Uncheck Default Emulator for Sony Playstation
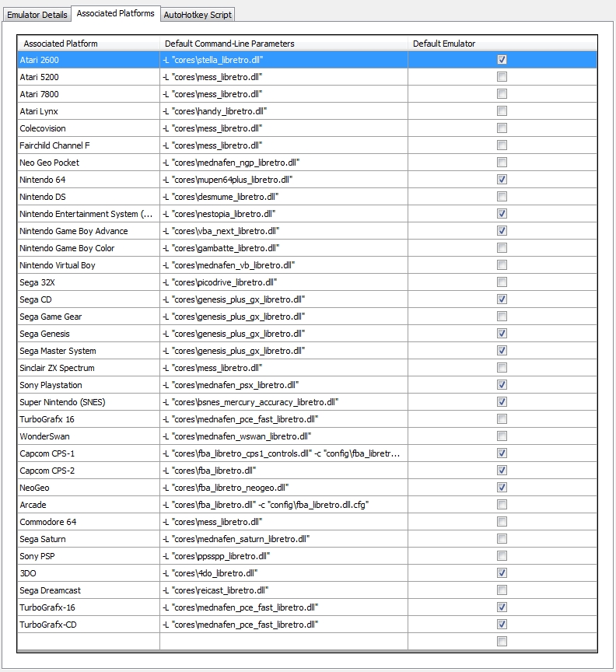The height and width of the screenshot is (672, 616). [502, 385]
